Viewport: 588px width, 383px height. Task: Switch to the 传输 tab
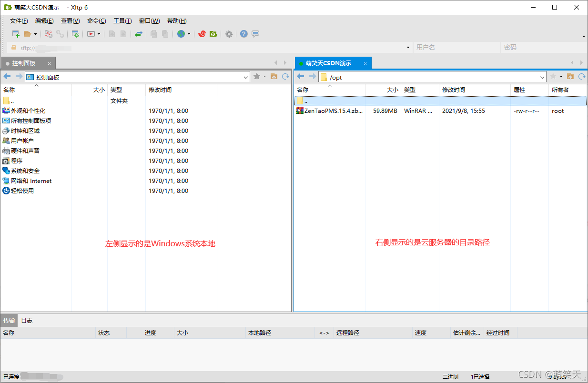pyautogui.click(x=9, y=321)
